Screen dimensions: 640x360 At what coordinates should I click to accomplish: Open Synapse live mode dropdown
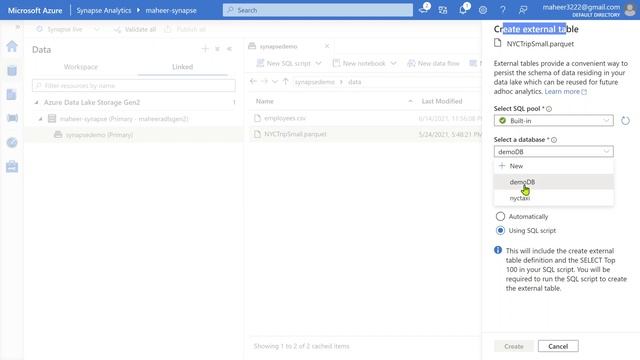click(x=68, y=29)
